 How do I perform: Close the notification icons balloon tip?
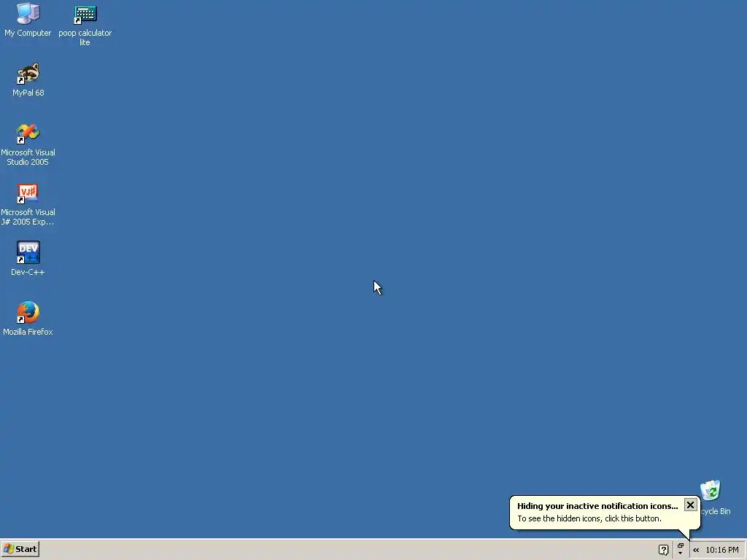[x=690, y=505]
